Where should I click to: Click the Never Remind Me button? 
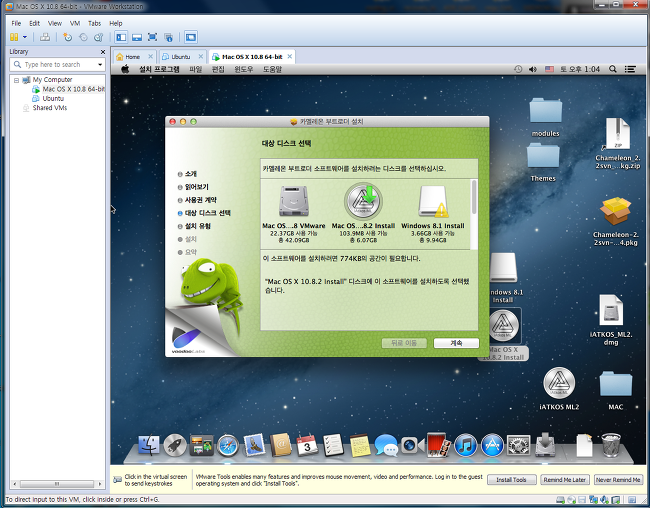point(618,480)
